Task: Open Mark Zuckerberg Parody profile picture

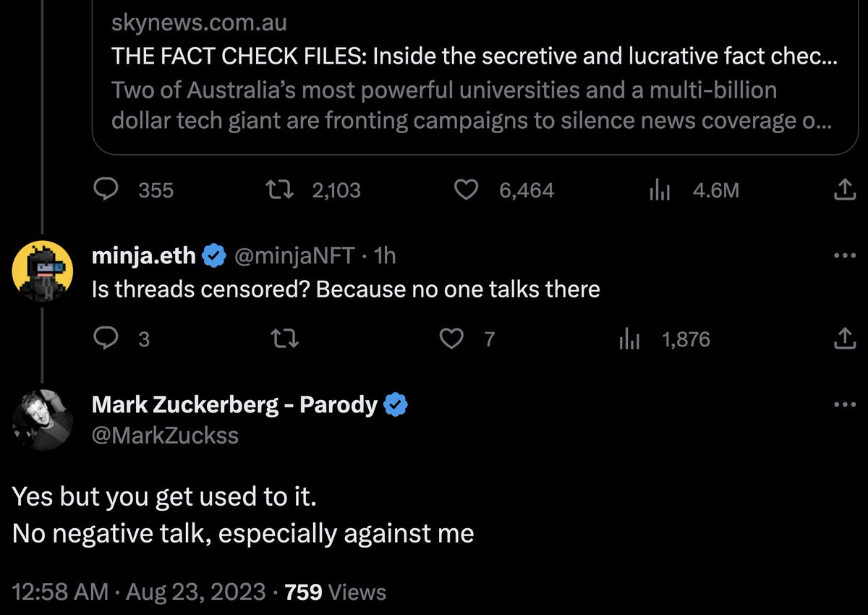Action: pyautogui.click(x=43, y=420)
